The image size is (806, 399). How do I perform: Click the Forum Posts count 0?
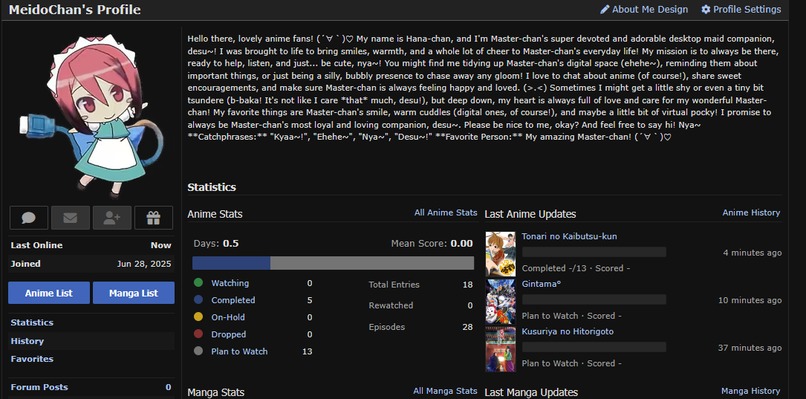click(168, 387)
